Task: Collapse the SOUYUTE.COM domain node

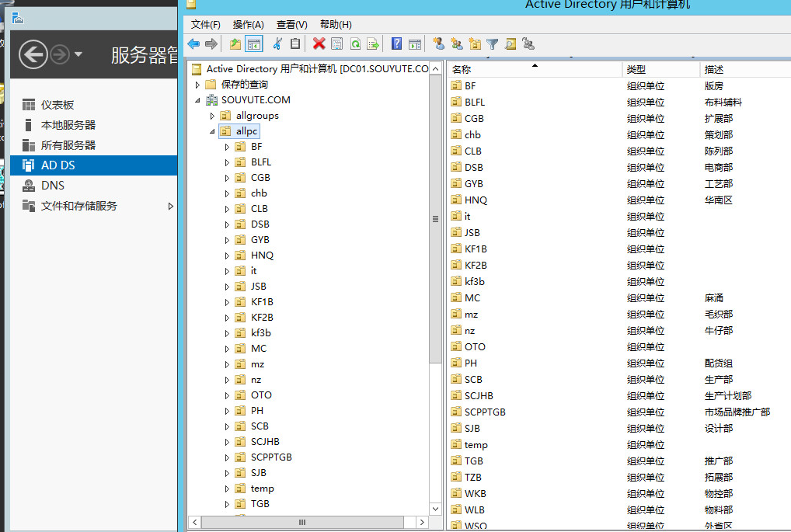Action: pos(197,100)
